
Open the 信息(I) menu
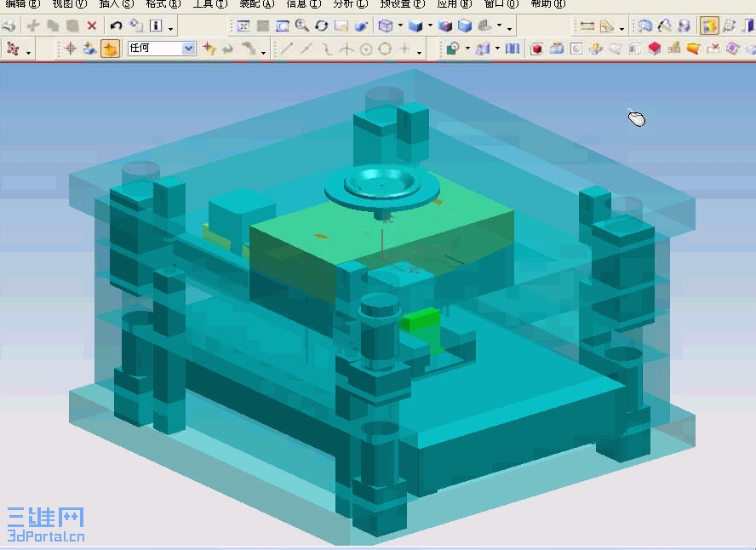(303, 4)
